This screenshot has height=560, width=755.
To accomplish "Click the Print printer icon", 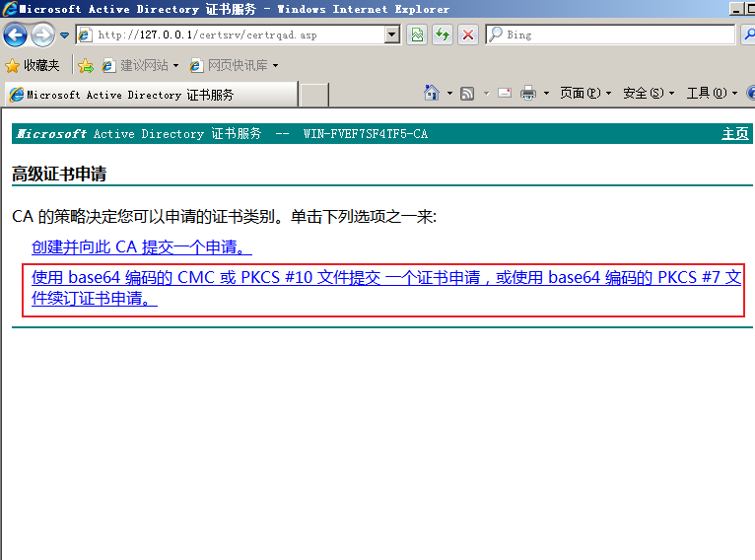I will point(528,93).
